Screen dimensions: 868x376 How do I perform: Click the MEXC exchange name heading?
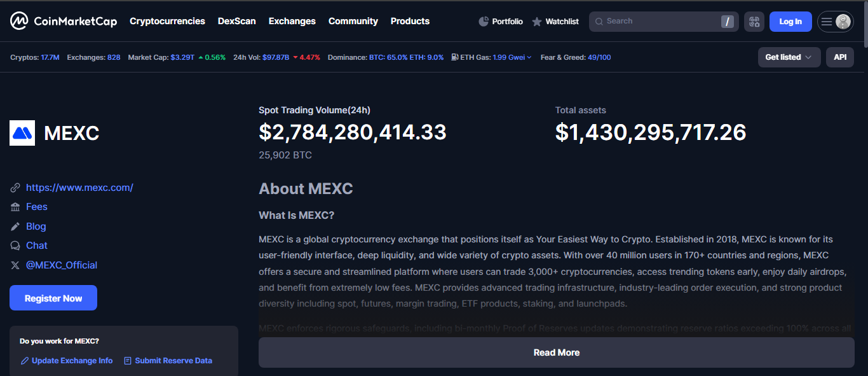72,133
